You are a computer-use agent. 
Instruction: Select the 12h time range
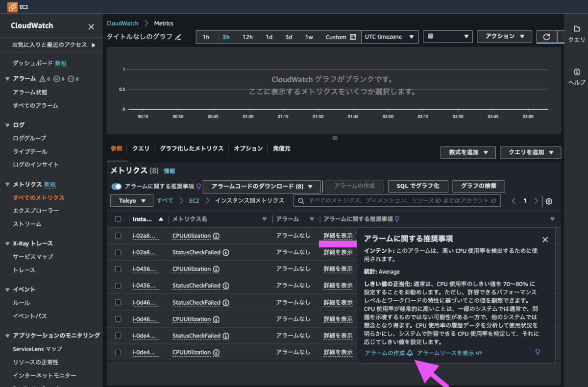coord(247,37)
